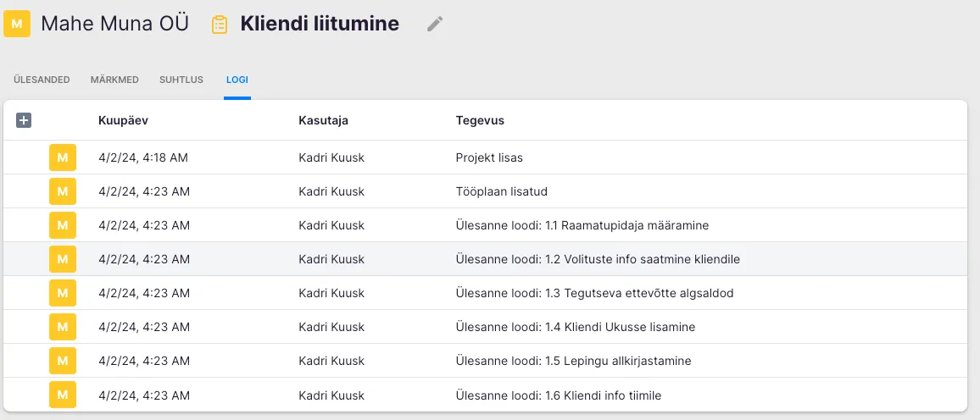The image size is (980, 420).
Task: Click the M avatar in Tööplaan lisatud row
Action: point(62,191)
